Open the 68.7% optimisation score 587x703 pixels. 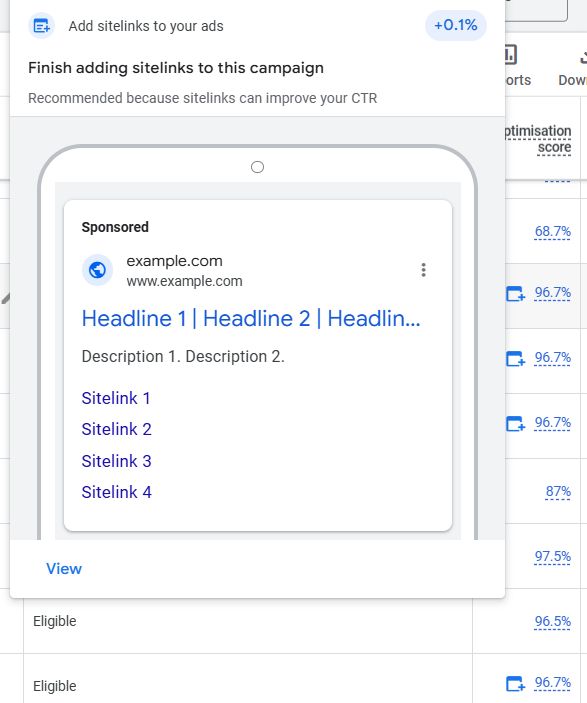click(x=552, y=231)
